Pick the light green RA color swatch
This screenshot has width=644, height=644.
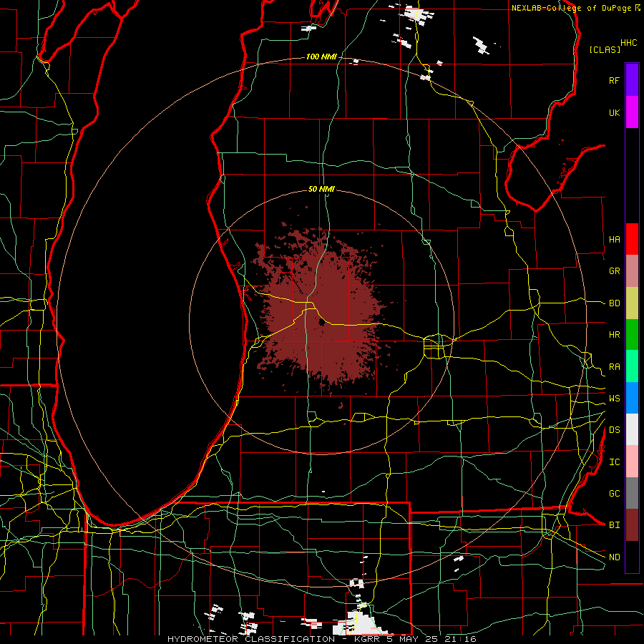tap(632, 366)
